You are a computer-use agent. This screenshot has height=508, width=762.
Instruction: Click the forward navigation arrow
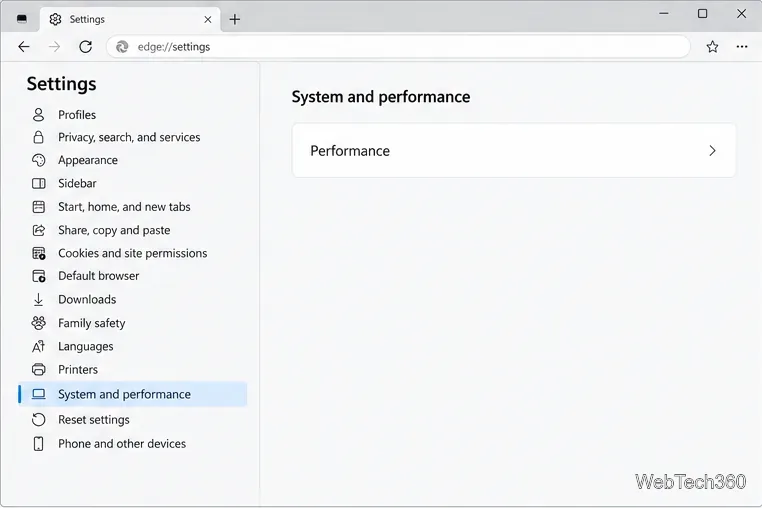tap(54, 47)
